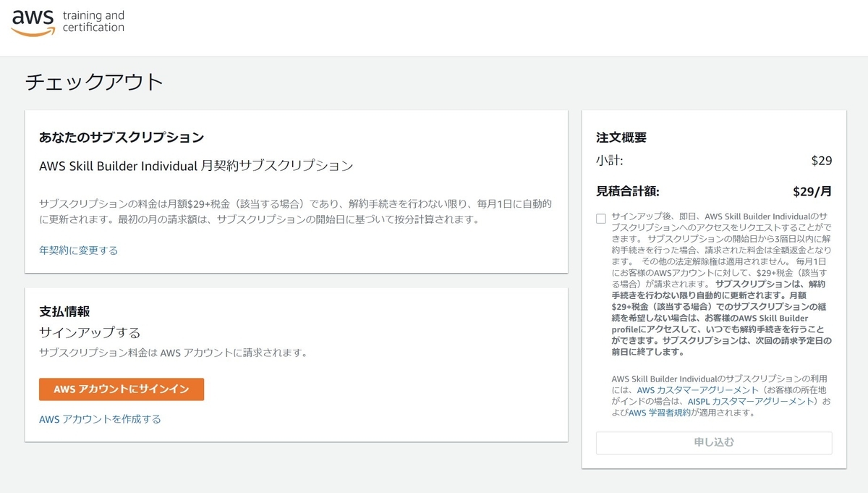Image resolution: width=868 pixels, height=493 pixels.
Task: Click the 見積合計額 label
Action: point(628,192)
